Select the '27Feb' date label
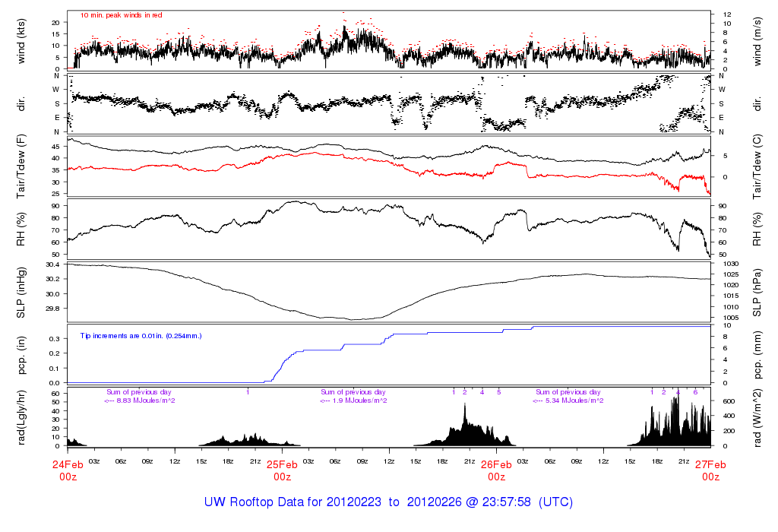778x532 pixels. coord(710,465)
